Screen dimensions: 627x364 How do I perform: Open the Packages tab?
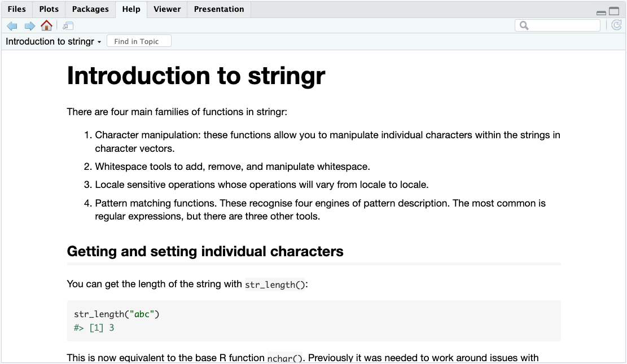click(90, 9)
